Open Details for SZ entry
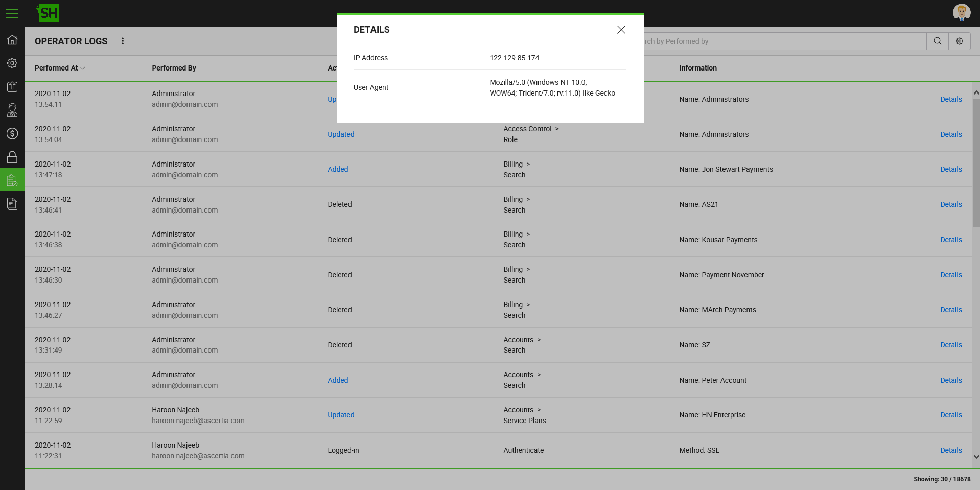Screen dimensions: 980x490 951,345
